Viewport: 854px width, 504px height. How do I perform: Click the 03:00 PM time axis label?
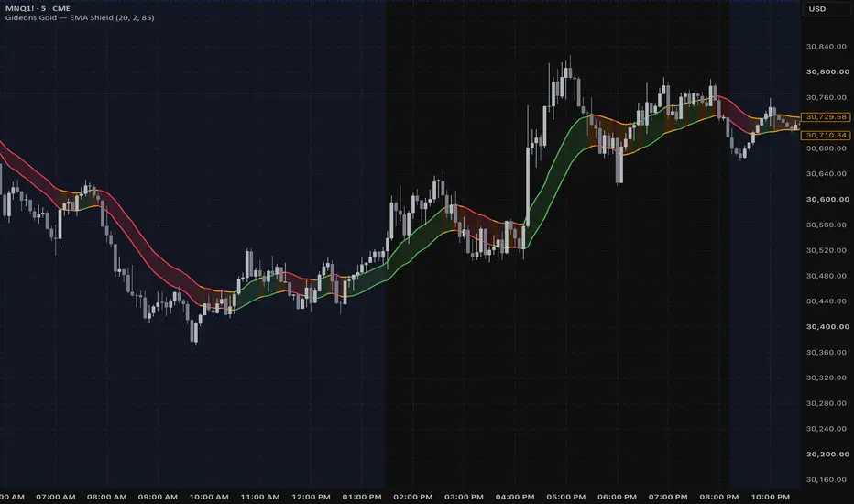pyautogui.click(x=464, y=497)
